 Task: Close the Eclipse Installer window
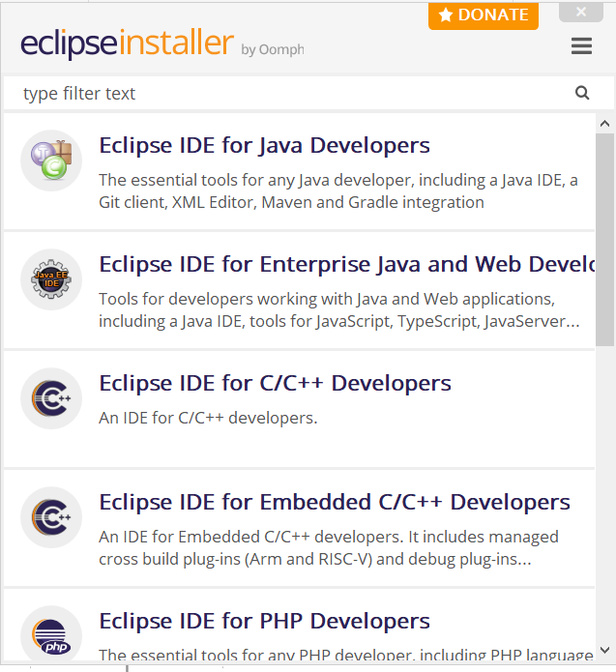[x=581, y=12]
